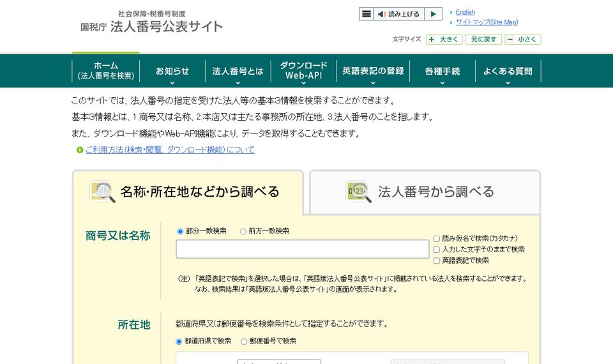Click the 読み上げる speaker button
The height and width of the screenshot is (364, 613).
point(399,14)
